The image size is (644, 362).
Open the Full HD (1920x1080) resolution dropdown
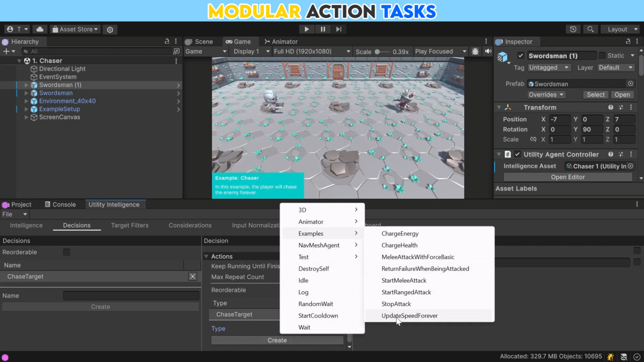click(x=311, y=51)
